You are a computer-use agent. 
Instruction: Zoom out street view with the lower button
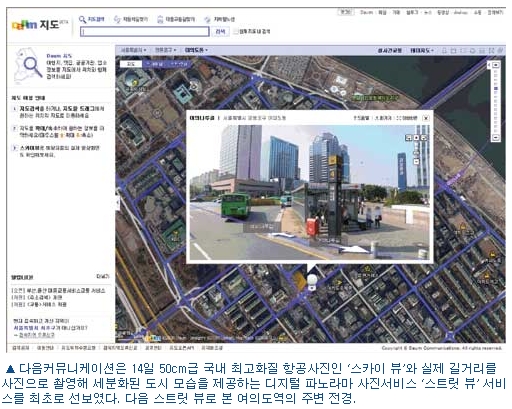[x=417, y=162]
